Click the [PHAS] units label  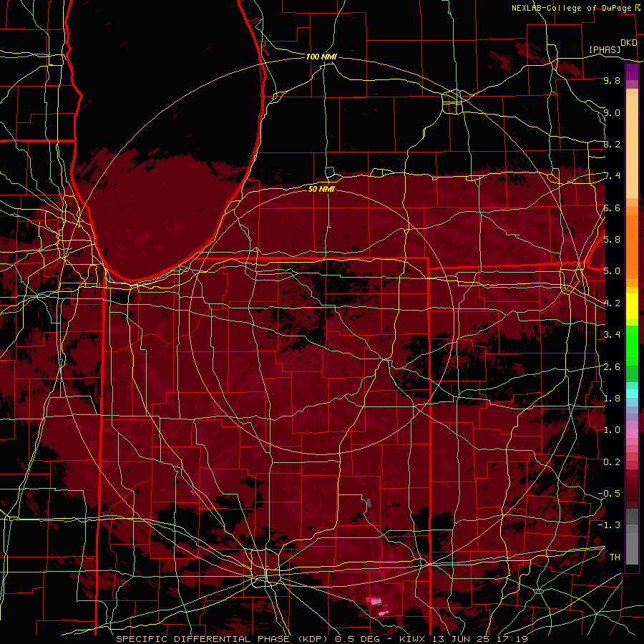pos(605,50)
